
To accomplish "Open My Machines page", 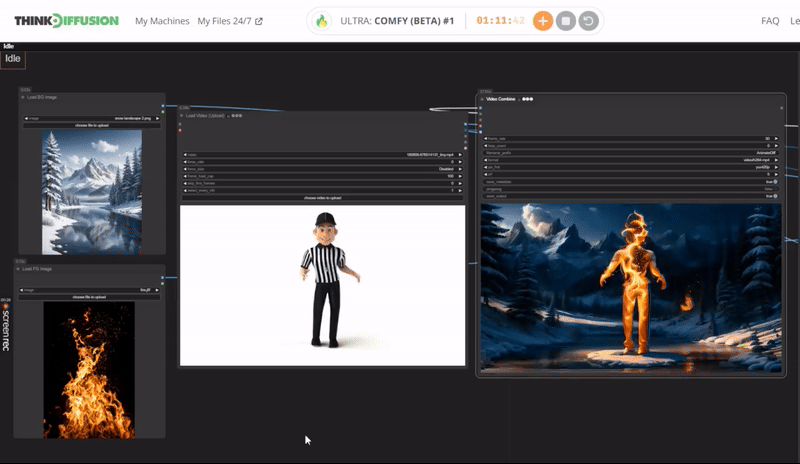I will (x=162, y=21).
